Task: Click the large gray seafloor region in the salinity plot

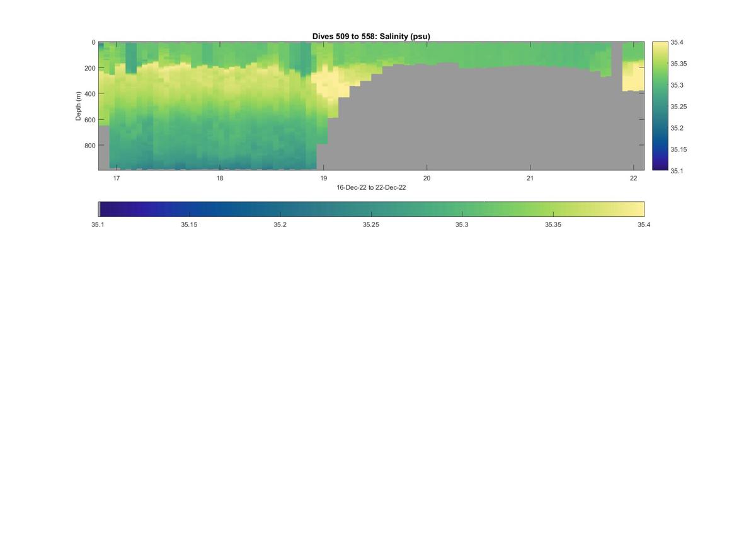Action: (x=479, y=120)
